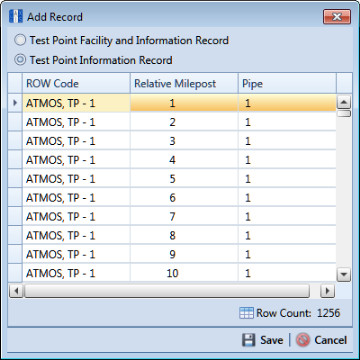Screen dimensions: 360x360
Task: Click ROW Code cell in milepost 3 row
Action: pos(76,141)
